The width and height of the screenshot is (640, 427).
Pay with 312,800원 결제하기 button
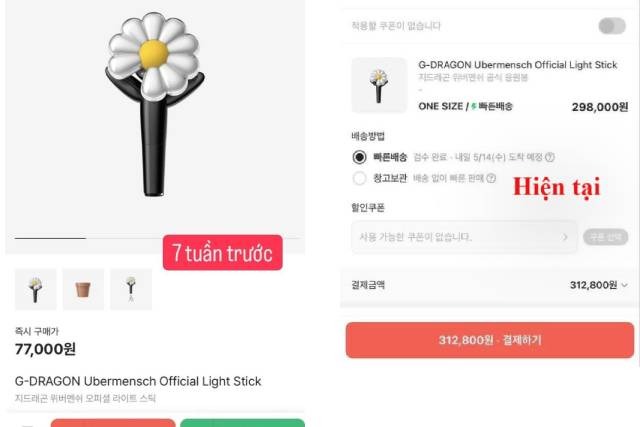point(490,340)
